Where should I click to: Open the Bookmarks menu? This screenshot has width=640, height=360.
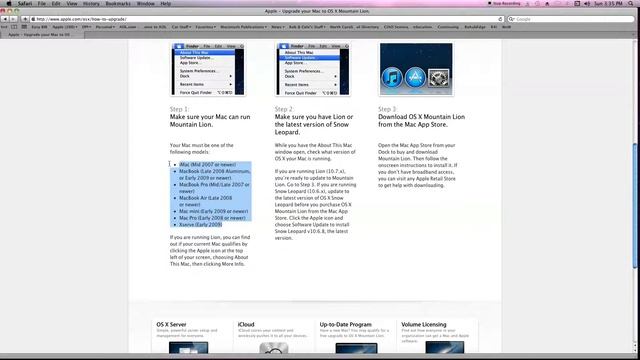tap(118, 3)
